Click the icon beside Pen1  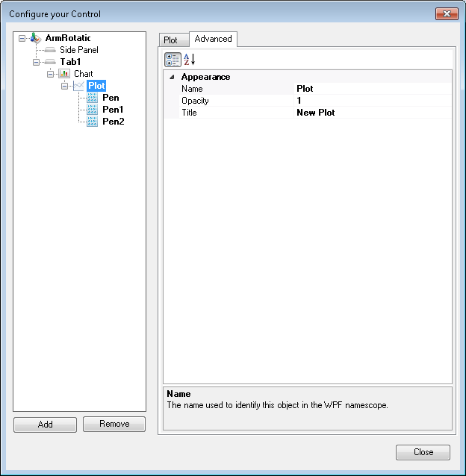coord(93,110)
